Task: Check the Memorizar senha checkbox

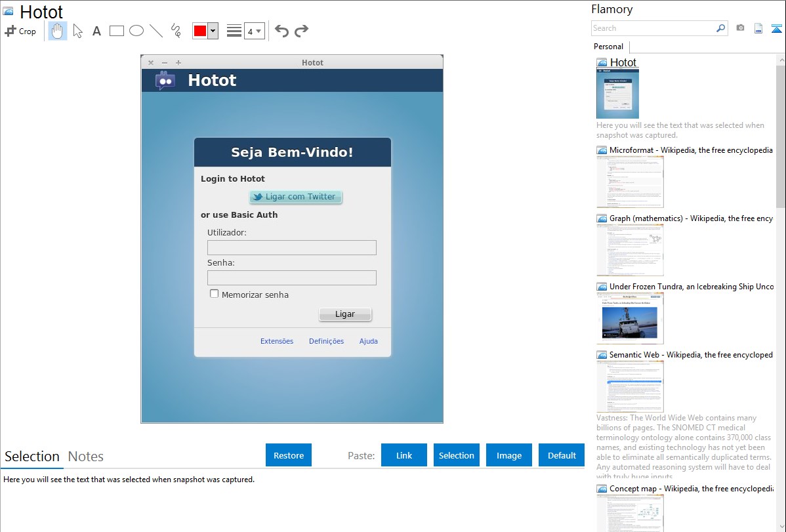Action: (x=214, y=294)
